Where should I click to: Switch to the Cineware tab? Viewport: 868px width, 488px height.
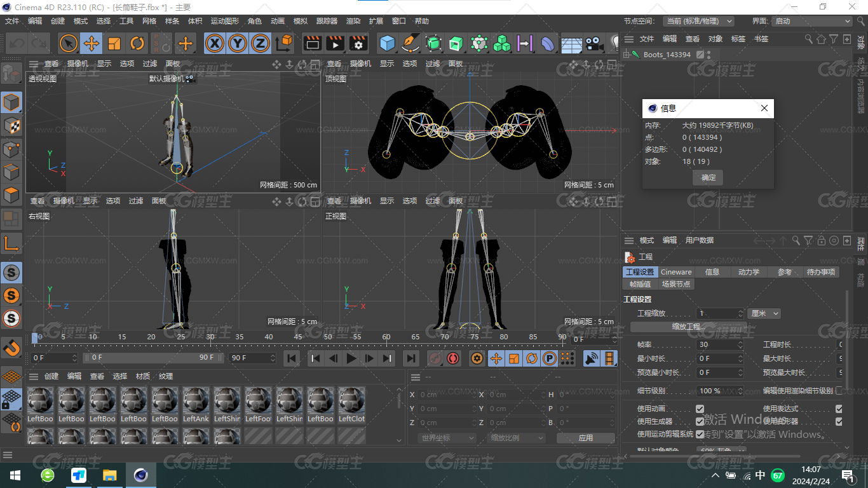pyautogui.click(x=676, y=272)
